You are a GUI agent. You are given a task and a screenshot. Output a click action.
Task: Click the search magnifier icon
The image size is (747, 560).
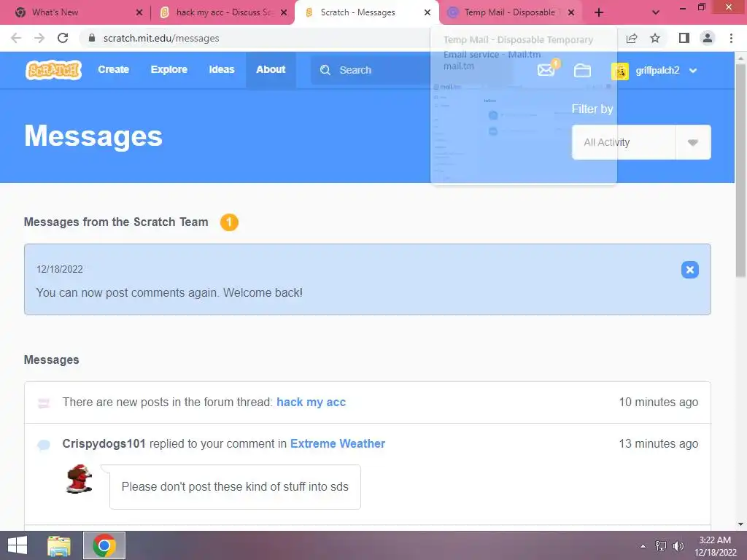pyautogui.click(x=325, y=70)
